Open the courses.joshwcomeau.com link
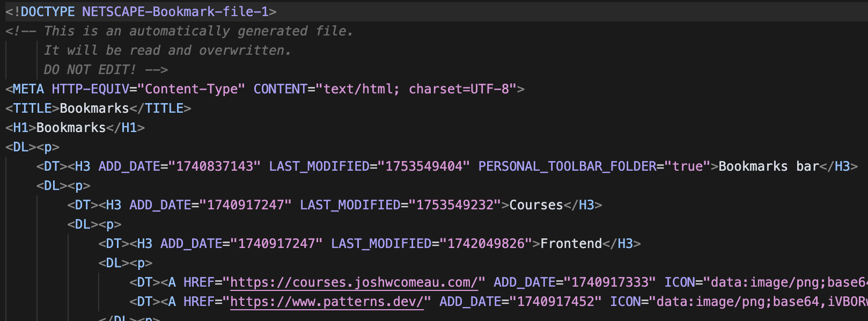This screenshot has height=321, width=868. tap(354, 282)
